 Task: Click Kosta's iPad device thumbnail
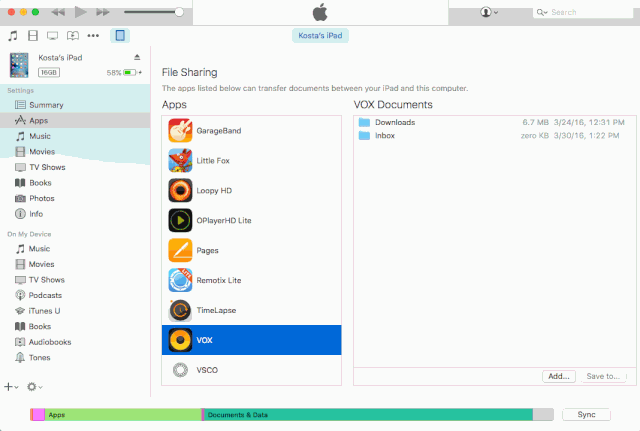(19, 65)
